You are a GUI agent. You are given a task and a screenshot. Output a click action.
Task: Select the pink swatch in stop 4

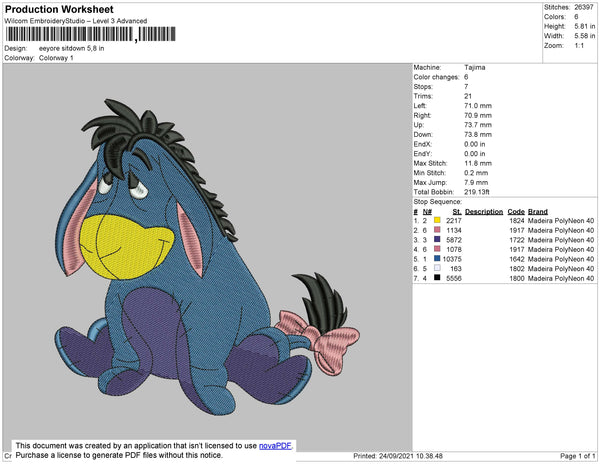pos(437,249)
